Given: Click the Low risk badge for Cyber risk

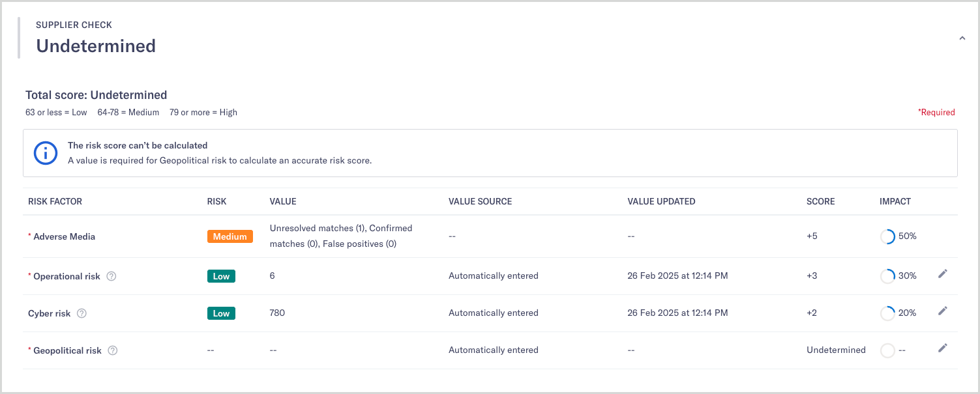Looking at the screenshot, I should pos(221,313).
